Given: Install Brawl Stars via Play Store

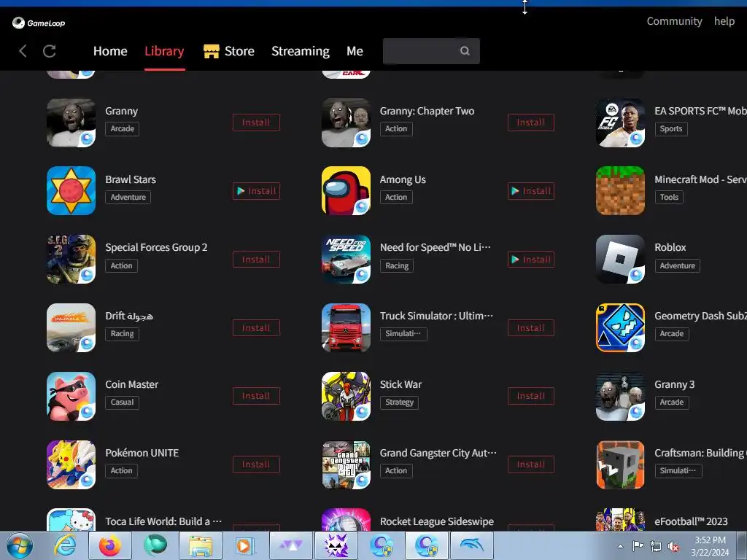Looking at the screenshot, I should coord(256,191).
